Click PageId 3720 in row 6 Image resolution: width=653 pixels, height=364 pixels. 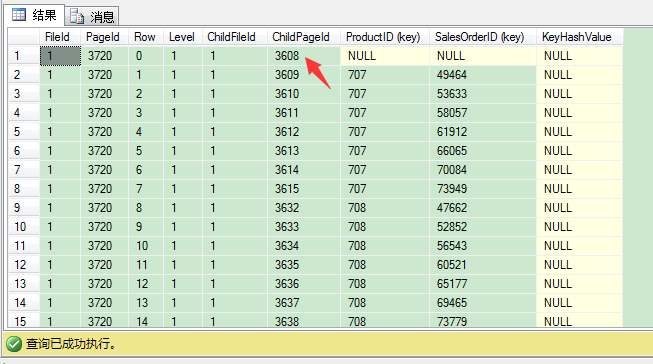[104, 151]
